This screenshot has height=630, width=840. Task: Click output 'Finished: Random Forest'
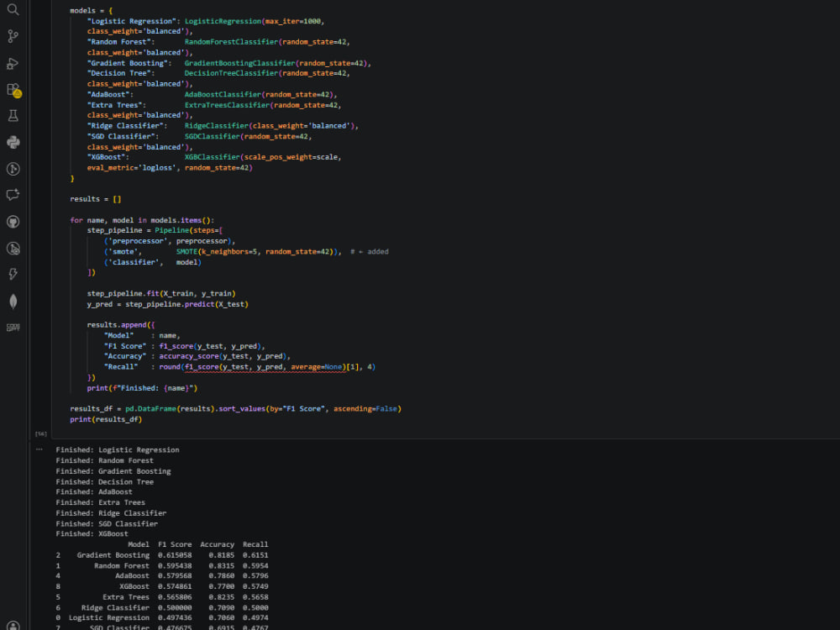pyautogui.click(x=104, y=460)
